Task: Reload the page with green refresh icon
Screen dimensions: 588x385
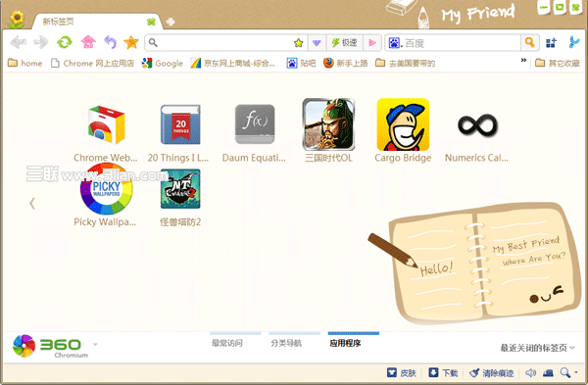Action: click(x=64, y=42)
